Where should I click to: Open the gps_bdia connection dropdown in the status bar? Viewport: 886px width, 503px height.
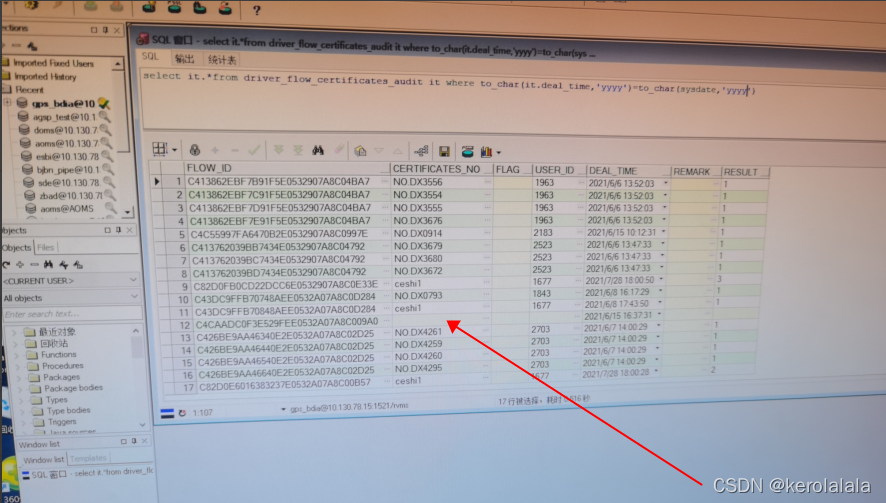point(283,409)
